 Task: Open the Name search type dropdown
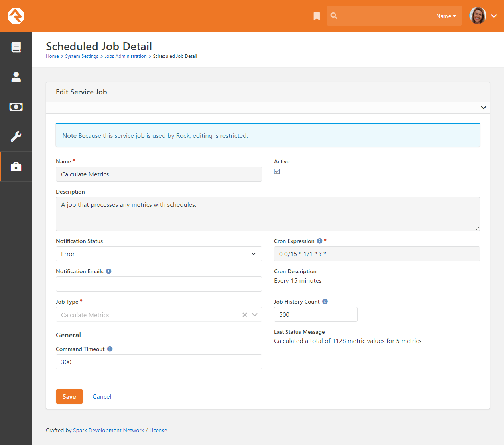tap(446, 16)
